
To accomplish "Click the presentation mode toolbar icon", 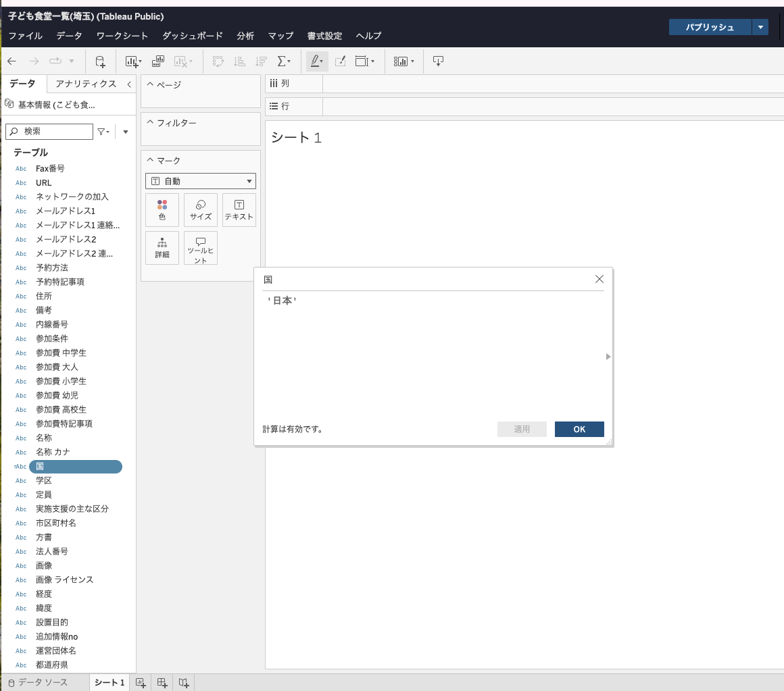I will pyautogui.click(x=438, y=61).
